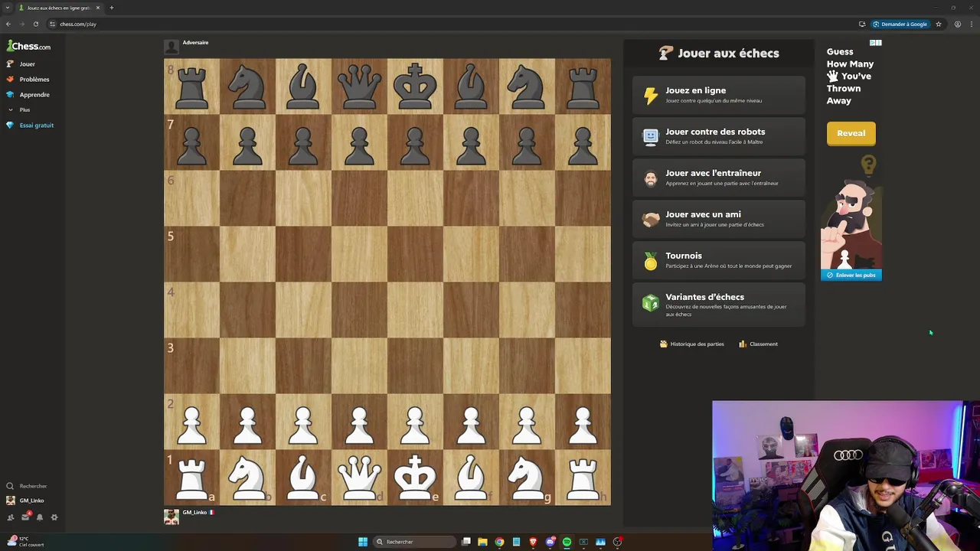The height and width of the screenshot is (551, 980).
Task: Click the Essai gratuit diamond link
Action: click(x=30, y=126)
